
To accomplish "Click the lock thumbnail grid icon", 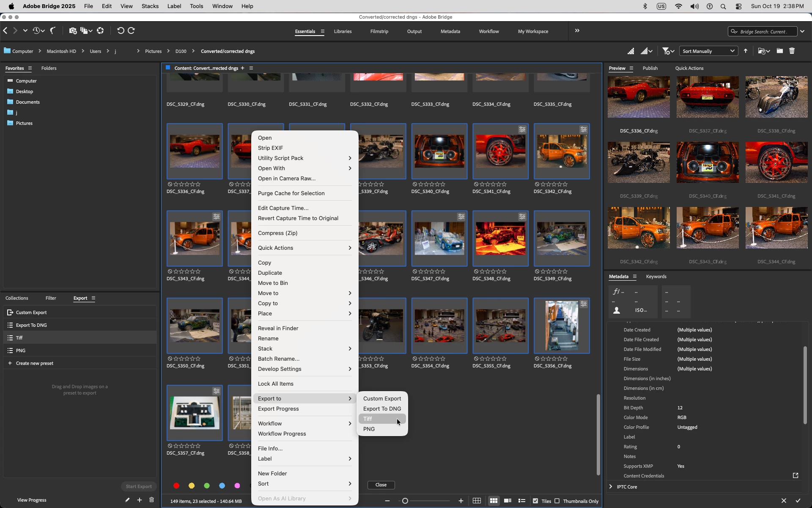I will [x=477, y=501].
